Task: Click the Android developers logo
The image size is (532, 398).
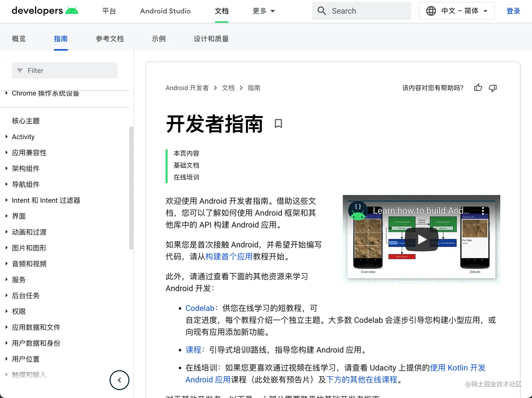Action: 45,11
